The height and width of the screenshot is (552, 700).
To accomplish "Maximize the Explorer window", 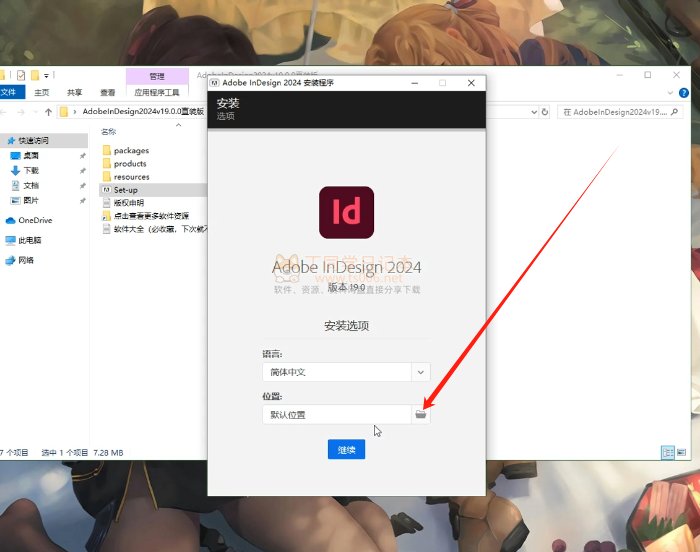I will pyautogui.click(x=648, y=75).
